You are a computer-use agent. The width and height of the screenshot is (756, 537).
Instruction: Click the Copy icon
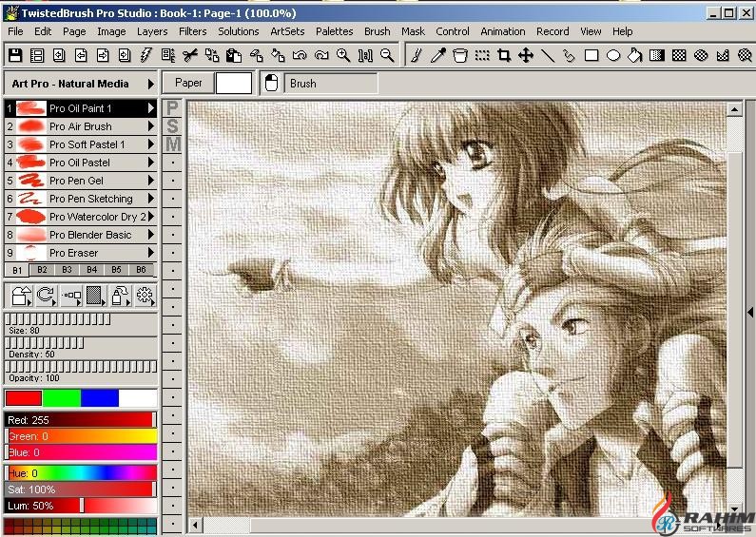(212, 55)
